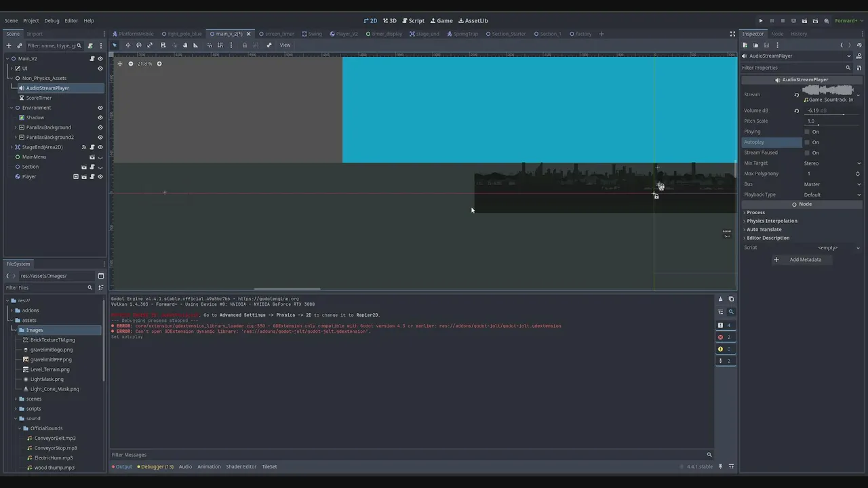Open the AssetLib workspace
This screenshot has width=868, height=488.
click(473, 20)
